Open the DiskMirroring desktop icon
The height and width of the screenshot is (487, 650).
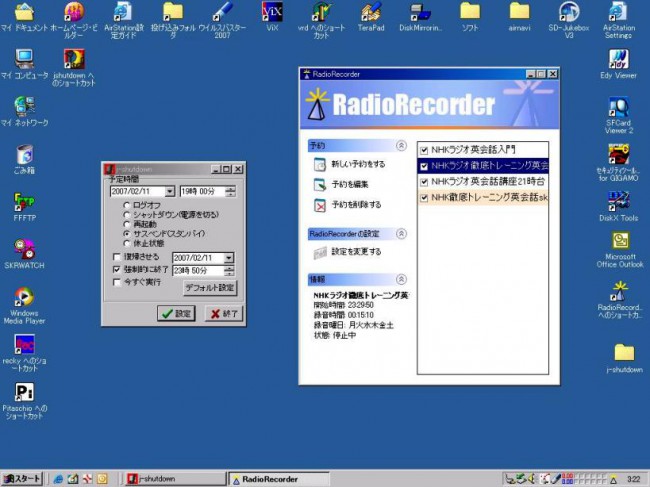pyautogui.click(x=420, y=12)
